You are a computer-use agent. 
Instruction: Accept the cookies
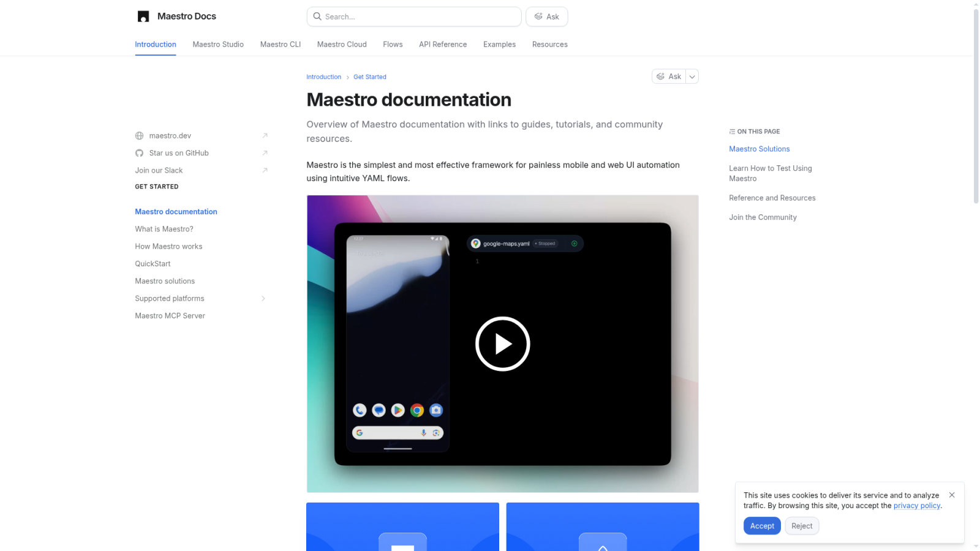[x=762, y=526]
